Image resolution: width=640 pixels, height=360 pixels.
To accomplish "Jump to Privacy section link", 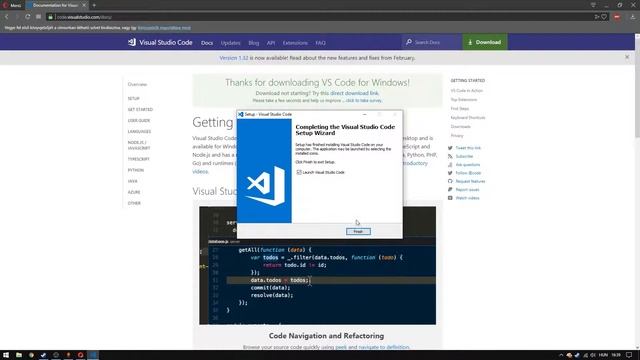I will tap(457, 136).
